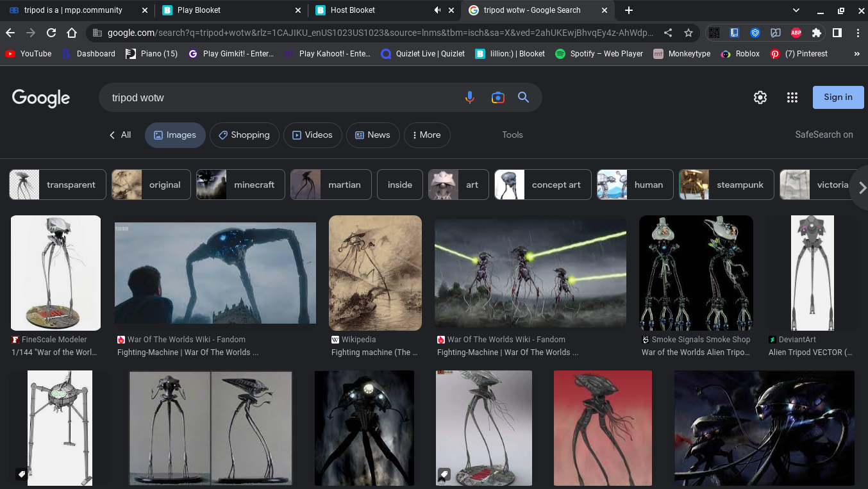Click the Sign in button
The width and height of the screenshot is (868, 489).
839,97
